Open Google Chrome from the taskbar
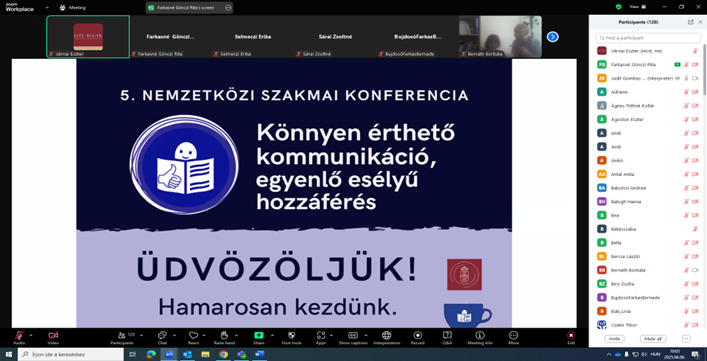Viewport: 707px width, 361px height. pos(223,355)
